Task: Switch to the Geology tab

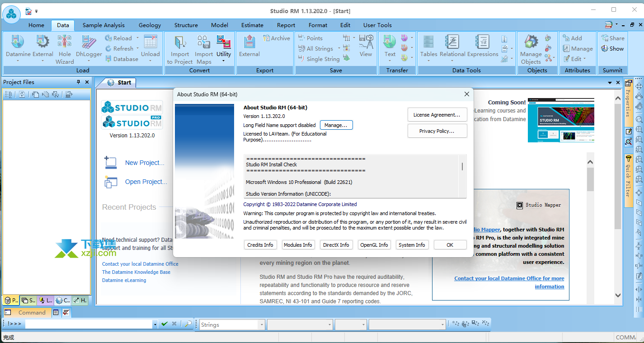Action: [x=150, y=25]
